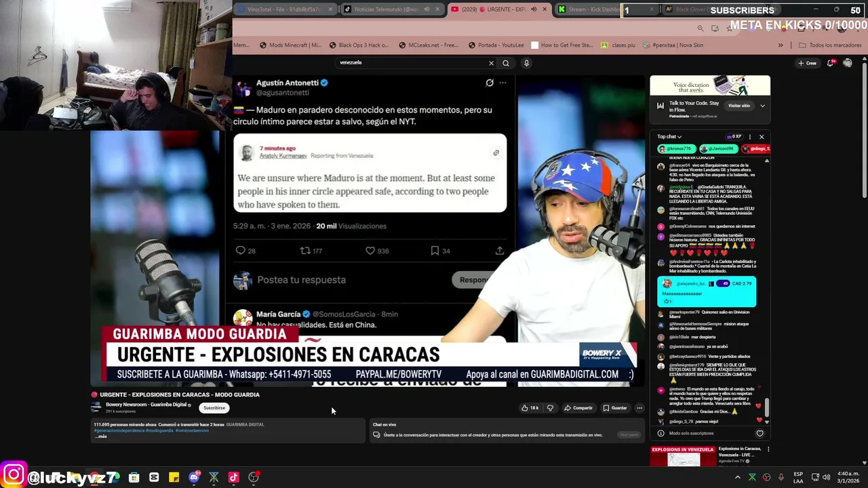Viewport: 868px width, 488px height.
Task: Open taskbar clock showing 4:40 a.m.
Action: 848,477
